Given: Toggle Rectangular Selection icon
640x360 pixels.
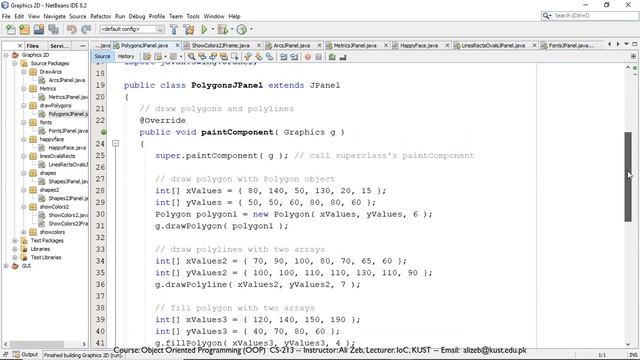Looking at the screenshot, I should point(235,57).
